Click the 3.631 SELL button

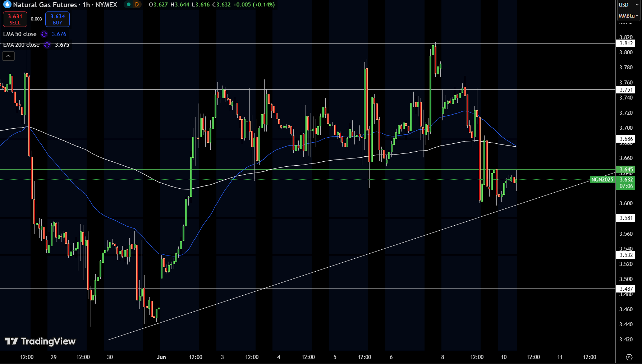[x=15, y=19]
